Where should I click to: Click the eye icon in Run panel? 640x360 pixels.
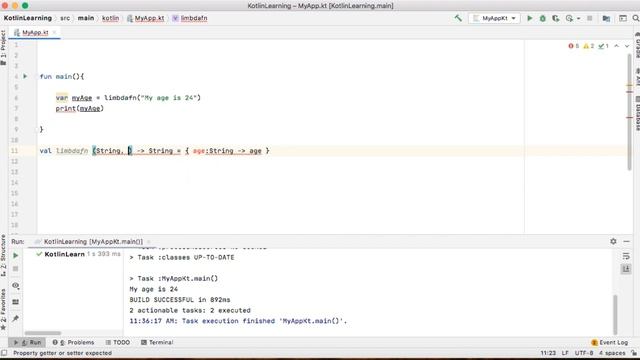16,285
